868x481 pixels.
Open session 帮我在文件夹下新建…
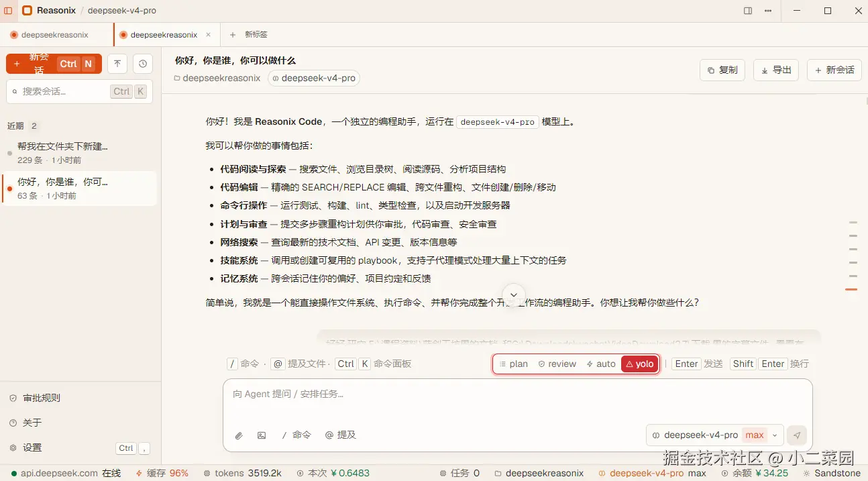coord(79,153)
